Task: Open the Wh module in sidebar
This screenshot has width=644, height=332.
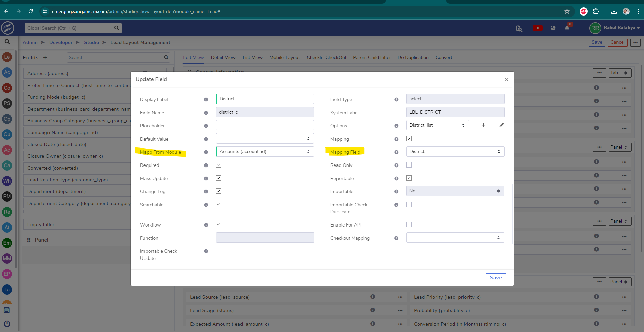Action: coord(7,181)
